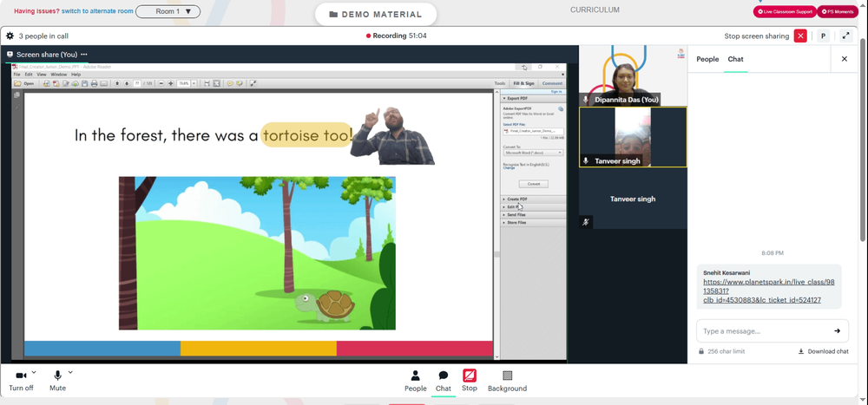
Task: Open the Room 1 dropdown
Action: coord(168,11)
